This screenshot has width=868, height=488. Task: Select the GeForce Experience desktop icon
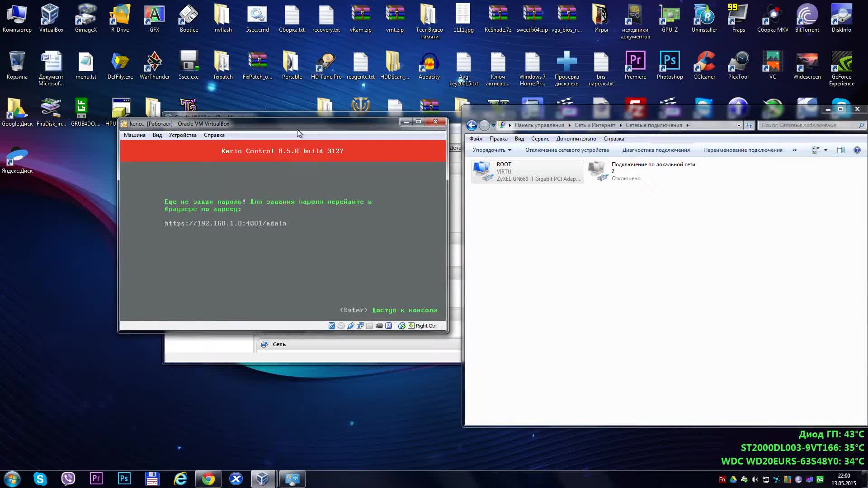pos(841,69)
